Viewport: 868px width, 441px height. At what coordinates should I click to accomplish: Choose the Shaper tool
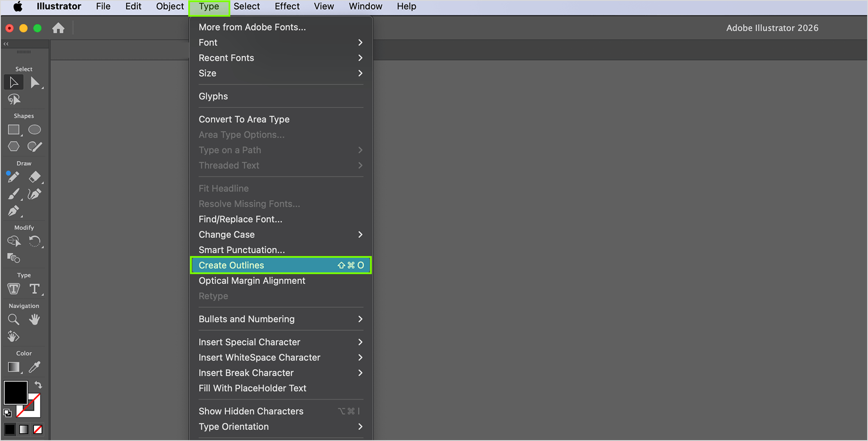coord(35,147)
